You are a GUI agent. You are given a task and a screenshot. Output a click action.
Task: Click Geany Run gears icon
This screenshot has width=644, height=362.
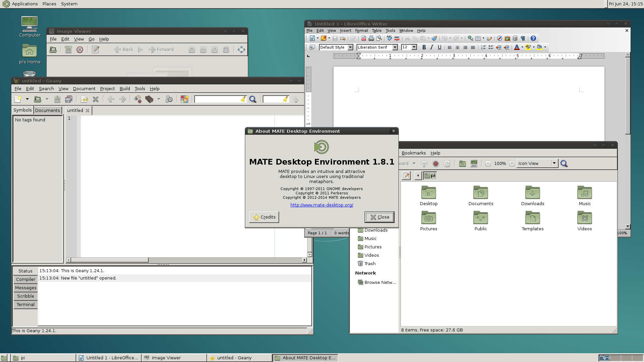click(x=169, y=99)
